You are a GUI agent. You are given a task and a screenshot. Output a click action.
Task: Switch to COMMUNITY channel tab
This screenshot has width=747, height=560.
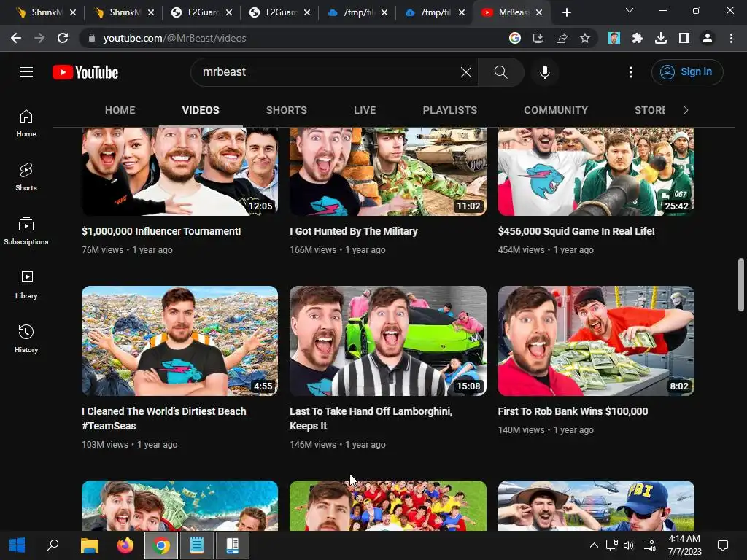[556, 110]
